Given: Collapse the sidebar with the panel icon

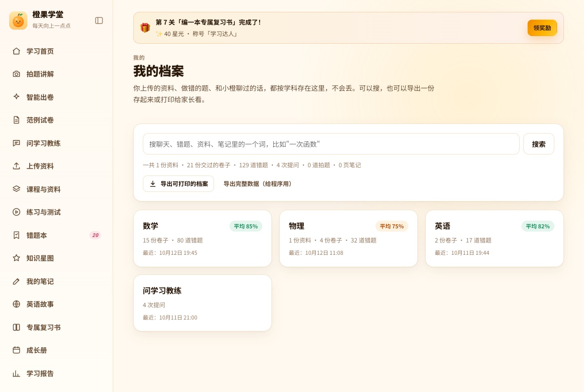Looking at the screenshot, I should point(99,21).
